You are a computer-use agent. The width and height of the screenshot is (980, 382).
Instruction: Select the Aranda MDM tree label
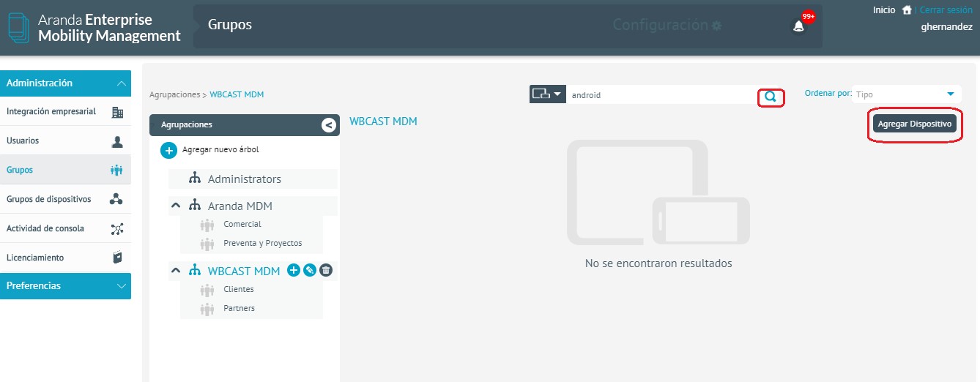[240, 206]
